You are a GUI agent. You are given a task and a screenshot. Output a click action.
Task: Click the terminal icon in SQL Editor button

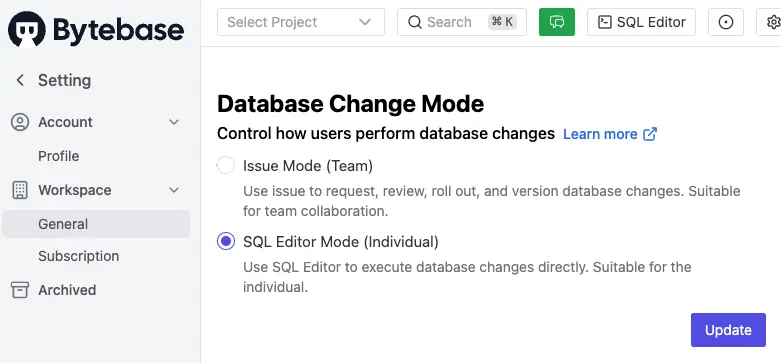click(x=605, y=22)
